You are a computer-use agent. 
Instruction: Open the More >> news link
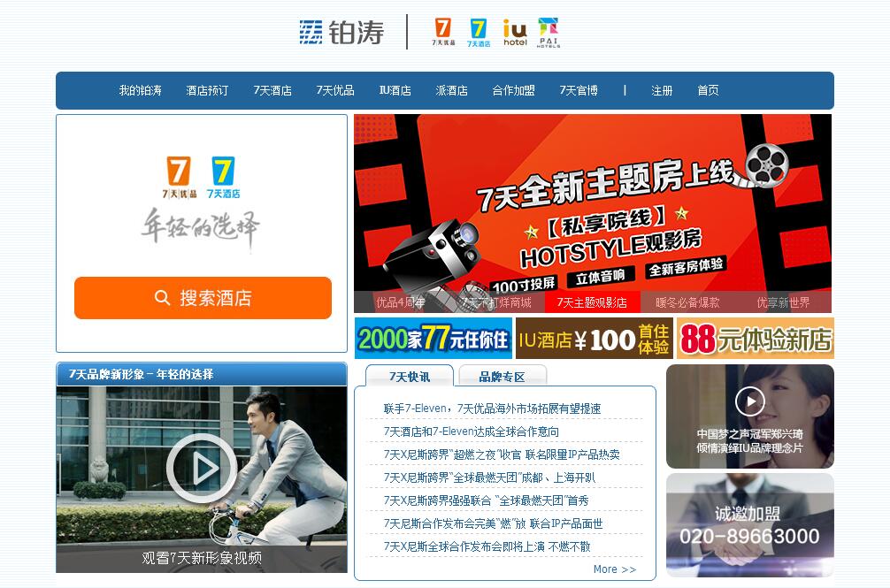[x=614, y=569]
